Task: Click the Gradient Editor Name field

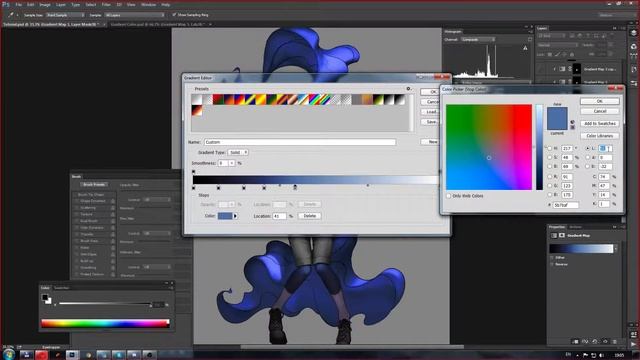Action: coord(300,142)
